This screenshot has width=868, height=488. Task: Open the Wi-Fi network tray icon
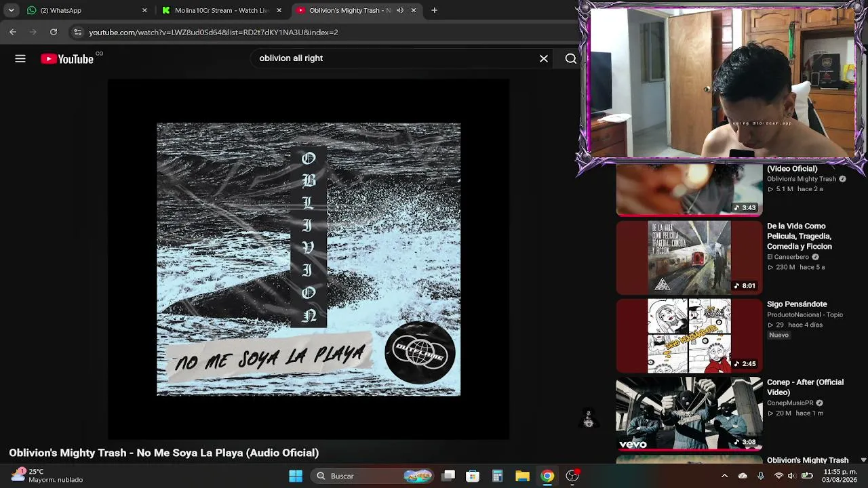click(778, 476)
